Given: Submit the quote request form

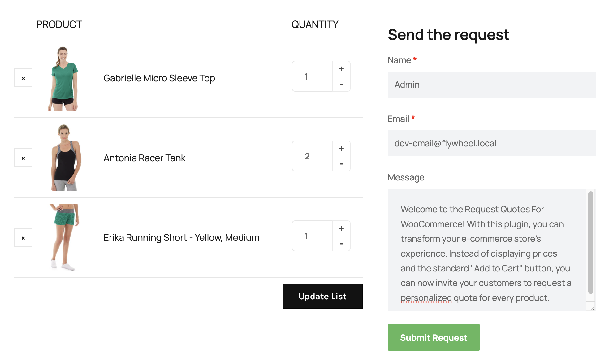Looking at the screenshot, I should (434, 337).
